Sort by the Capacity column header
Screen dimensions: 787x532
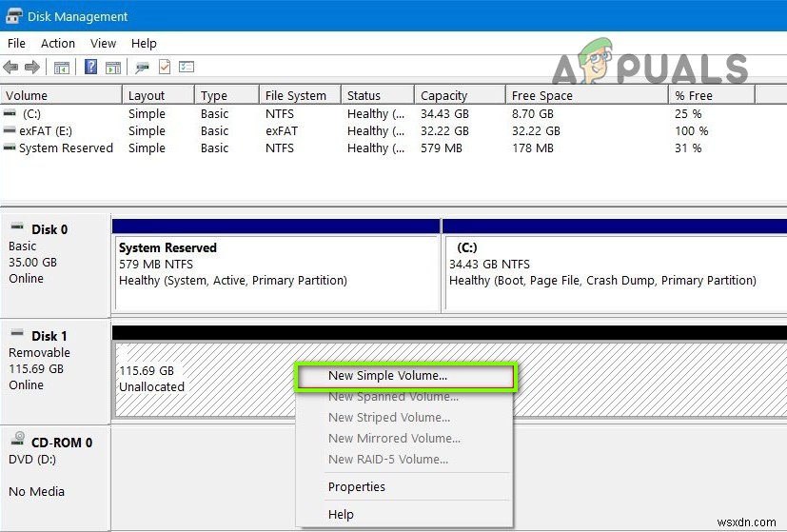[x=460, y=95]
